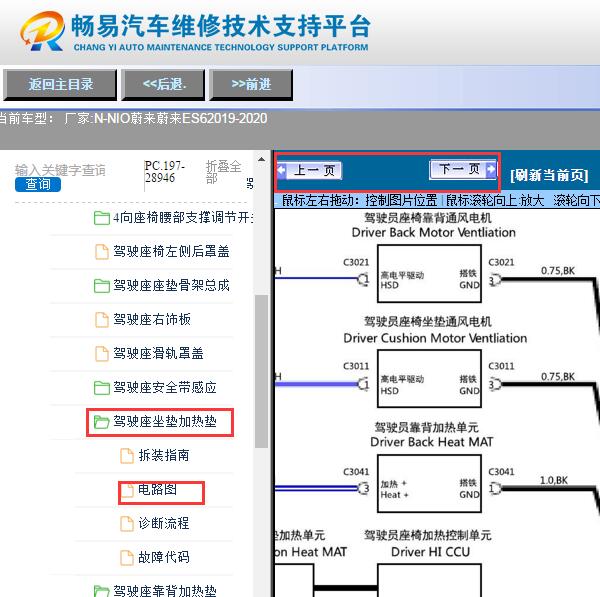Open 驾驶座右饰板 entry
The height and width of the screenshot is (597, 600).
(x=152, y=319)
